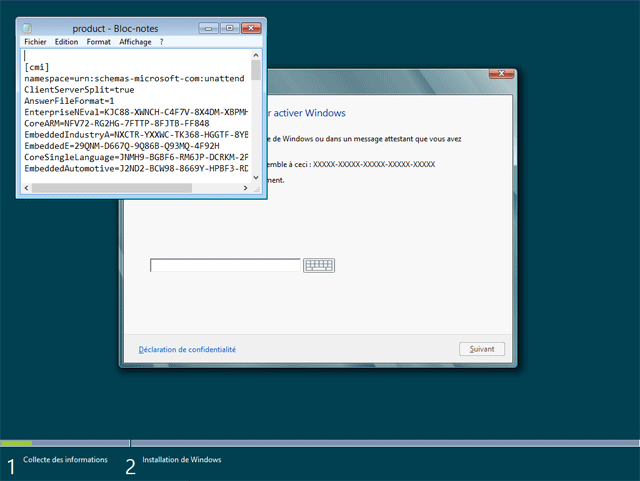Click the XXXXX-XXXXX product key example text
The width and height of the screenshot is (640, 481).
coord(374,164)
